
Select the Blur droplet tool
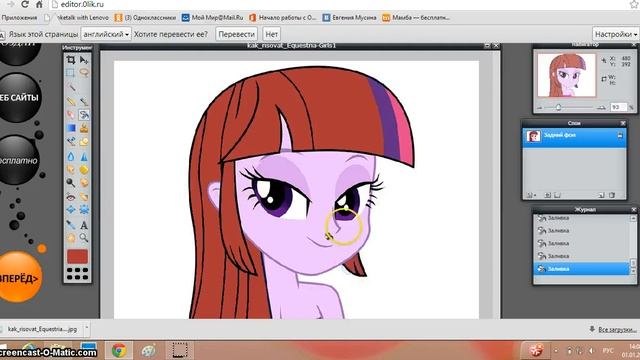[x=71, y=156]
